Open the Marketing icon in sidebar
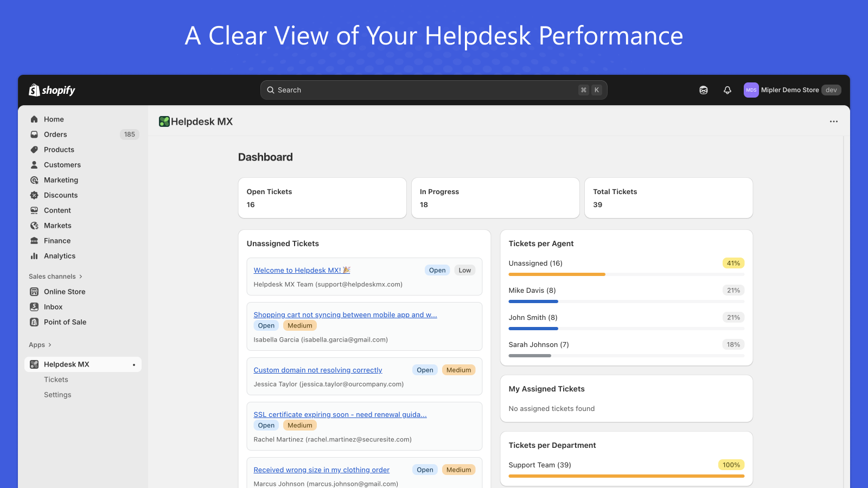 click(34, 180)
